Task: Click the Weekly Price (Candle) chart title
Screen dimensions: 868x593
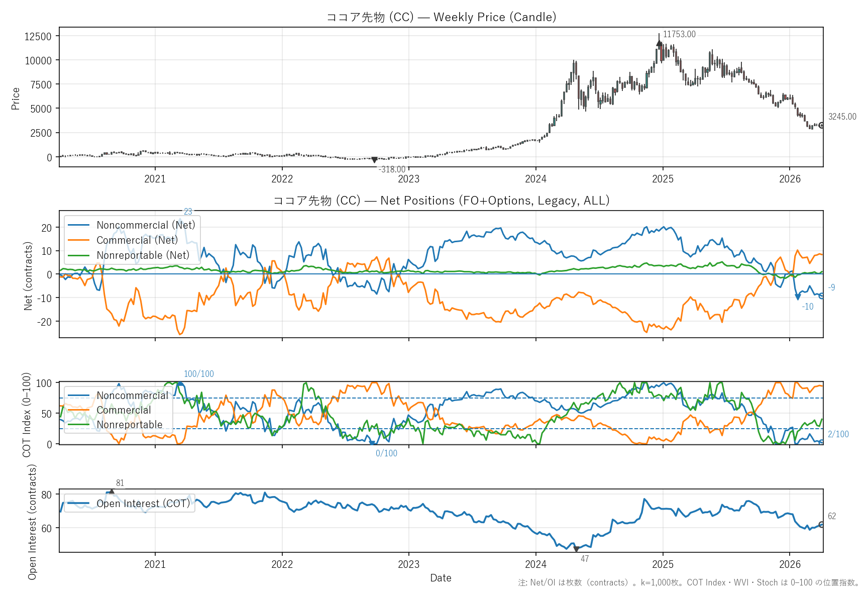Action: (441, 17)
